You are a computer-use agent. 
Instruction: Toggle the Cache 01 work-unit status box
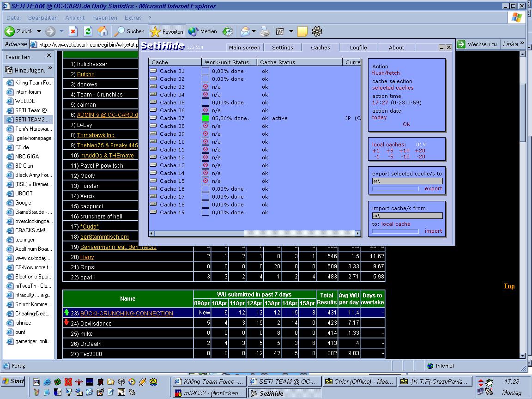point(205,71)
